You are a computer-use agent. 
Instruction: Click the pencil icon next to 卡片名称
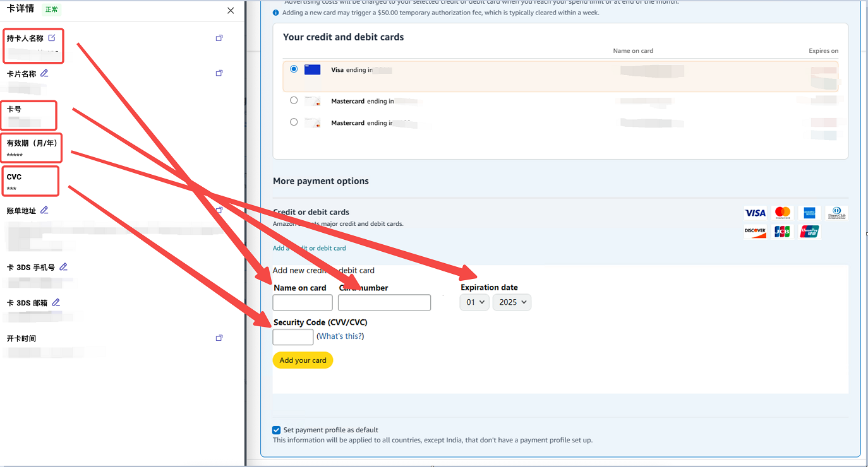click(44, 73)
